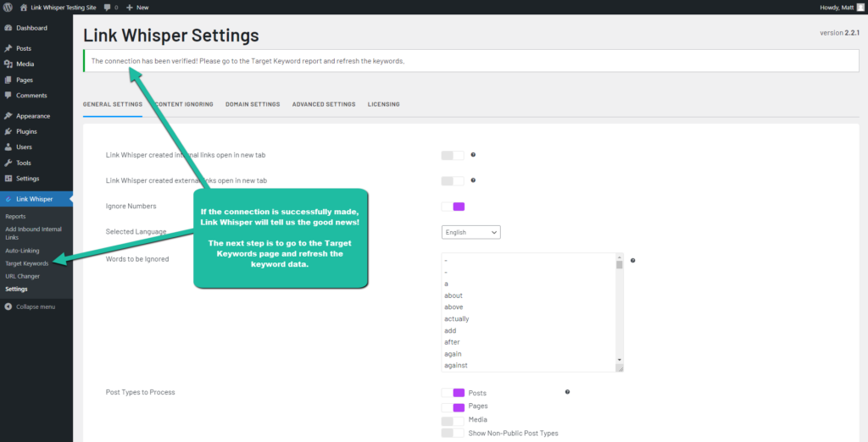Open help icon for external links new tab
The height and width of the screenshot is (442, 868).
pyautogui.click(x=473, y=180)
